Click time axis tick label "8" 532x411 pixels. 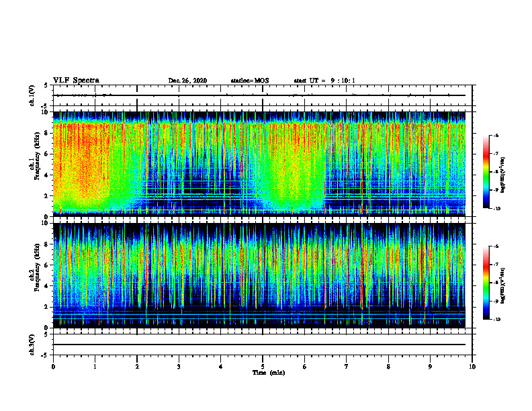(388, 367)
